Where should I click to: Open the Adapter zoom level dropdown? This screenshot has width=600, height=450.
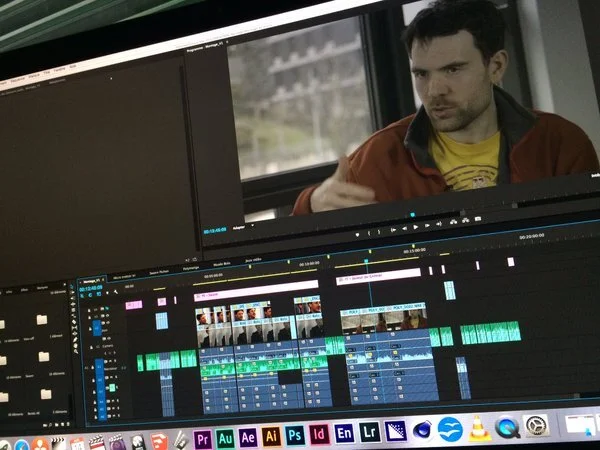point(243,227)
